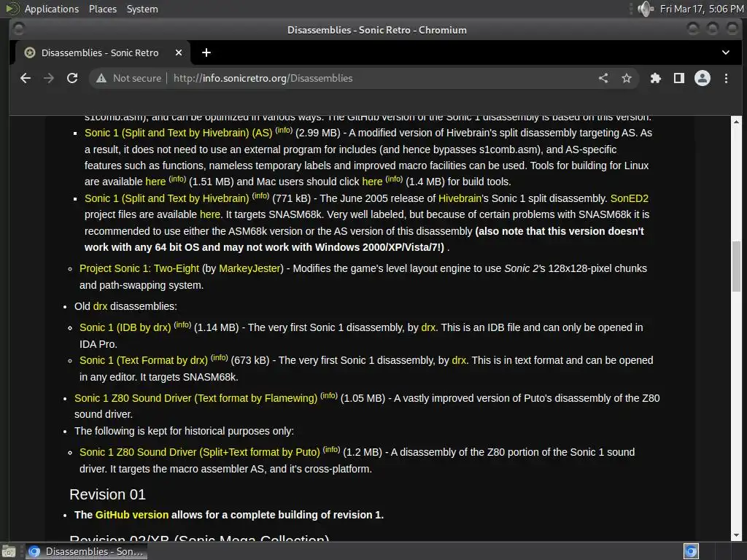The image size is (747, 560).
Task: Switch to Disassemblies taskbar window button
Action: click(x=86, y=551)
